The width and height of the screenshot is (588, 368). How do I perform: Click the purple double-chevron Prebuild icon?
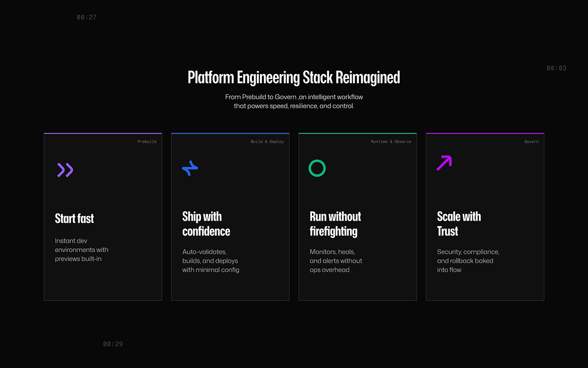point(65,170)
